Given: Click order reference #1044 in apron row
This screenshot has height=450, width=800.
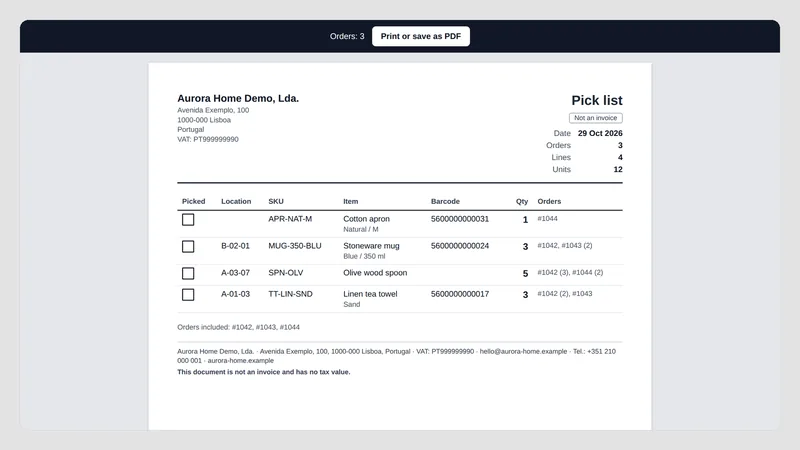Looking at the screenshot, I should click(547, 218).
